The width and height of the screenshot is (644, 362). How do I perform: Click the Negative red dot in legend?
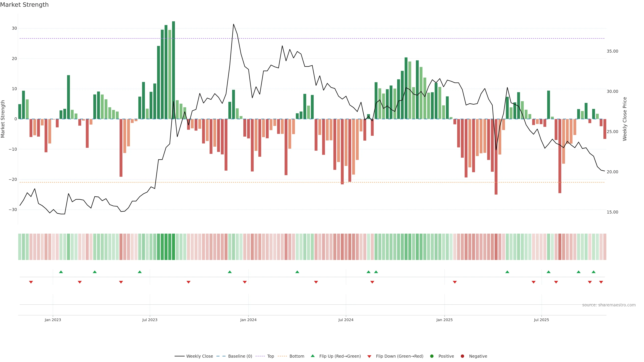pos(462,356)
